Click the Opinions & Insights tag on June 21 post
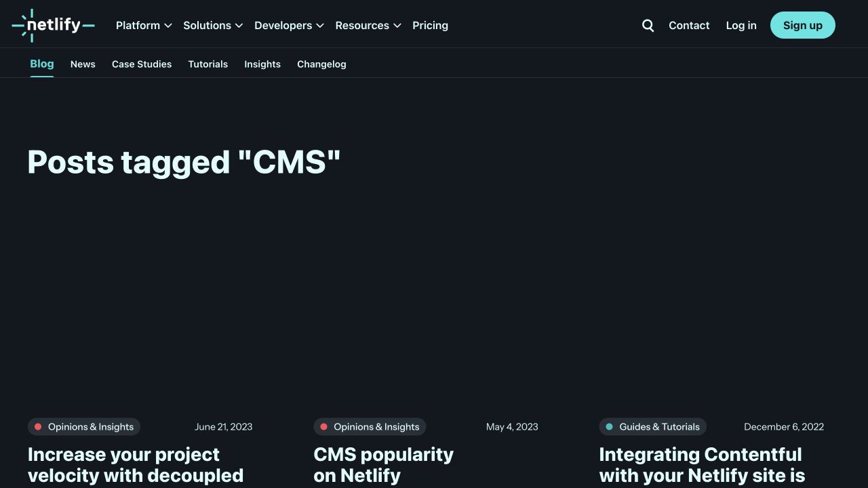Viewport: 868px width, 488px height. coord(84,426)
